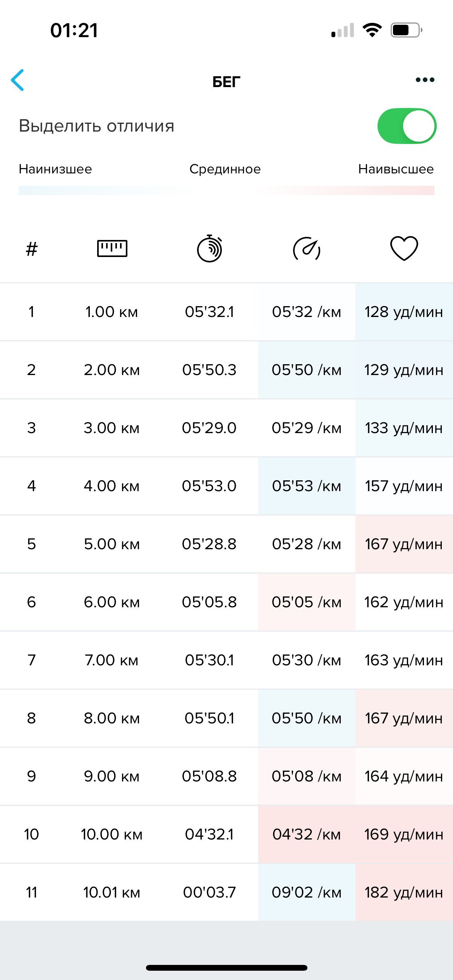The width and height of the screenshot is (453, 980).
Task: Tap the Наивысшее legend label
Action: [x=396, y=169]
